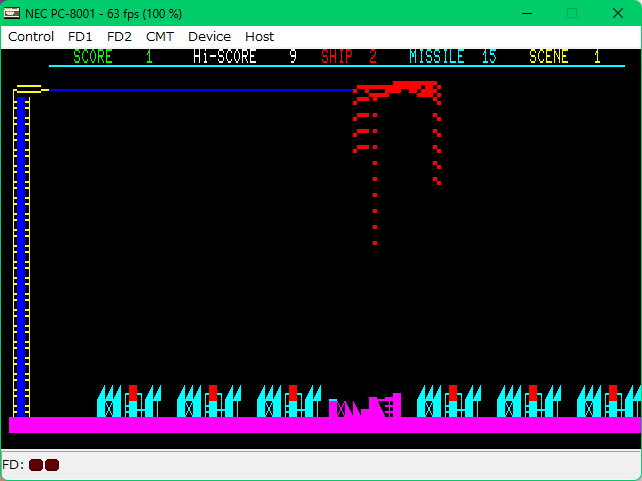The height and width of the screenshot is (481, 642).
Task: Click the white HI-SCORE text
Action: (x=225, y=57)
